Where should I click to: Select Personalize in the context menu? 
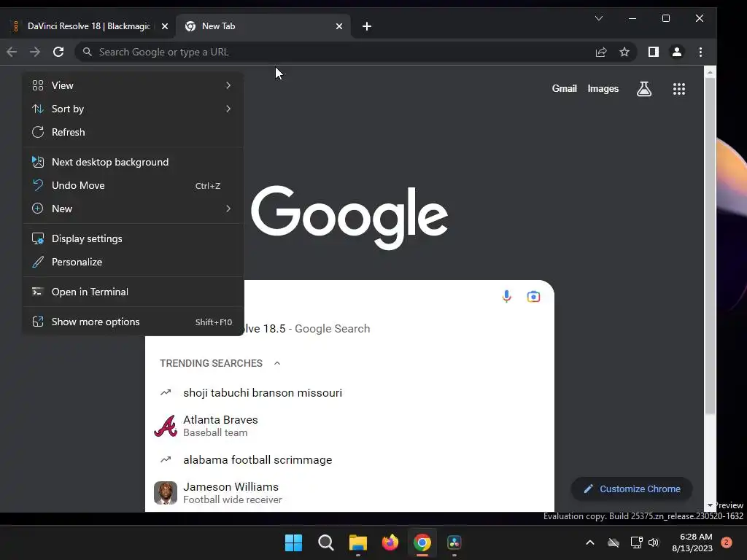pos(133,262)
